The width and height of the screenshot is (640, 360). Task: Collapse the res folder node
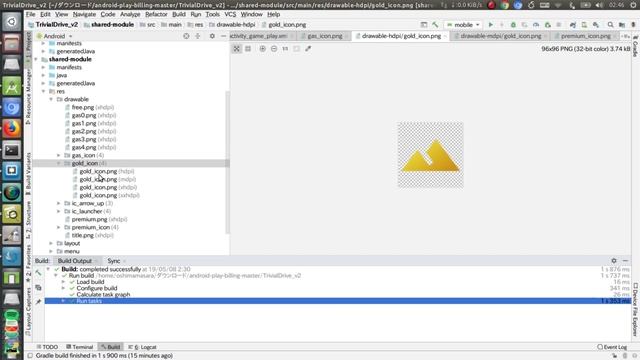[44, 91]
